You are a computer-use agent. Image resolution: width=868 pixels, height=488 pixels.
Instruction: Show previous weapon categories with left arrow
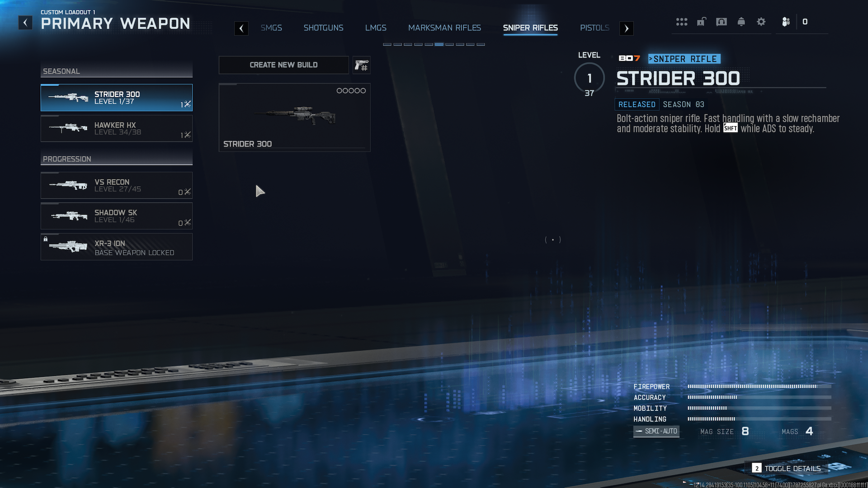(241, 28)
